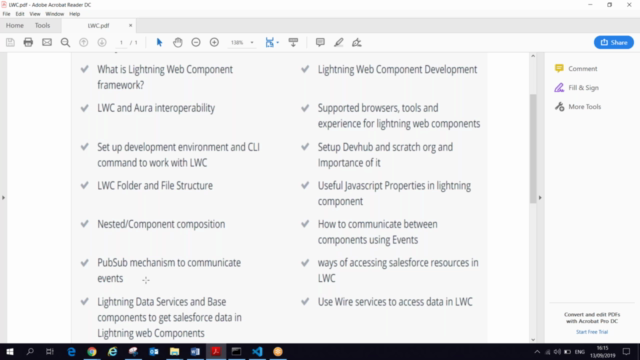Click the Start Free Trial link

coord(592,332)
